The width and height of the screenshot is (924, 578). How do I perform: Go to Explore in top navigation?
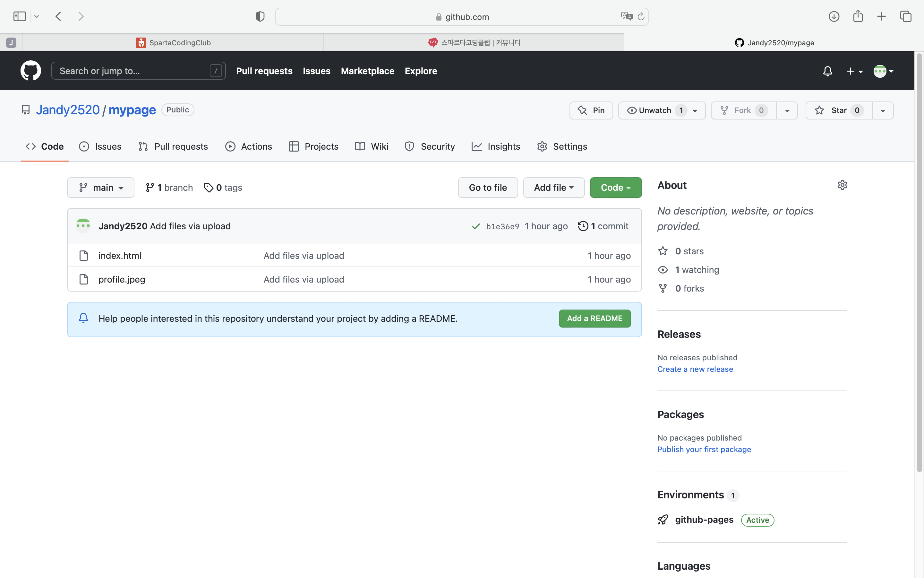coord(421,71)
